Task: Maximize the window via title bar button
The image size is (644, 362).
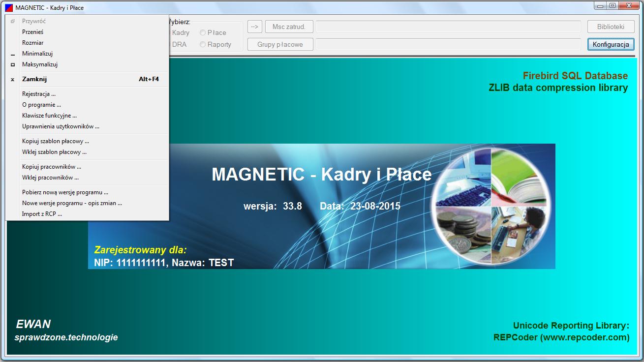Action: [613, 5]
